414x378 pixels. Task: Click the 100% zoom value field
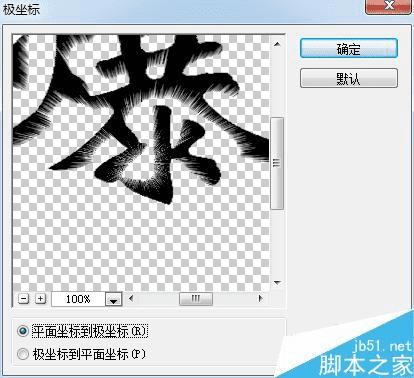[78, 299]
